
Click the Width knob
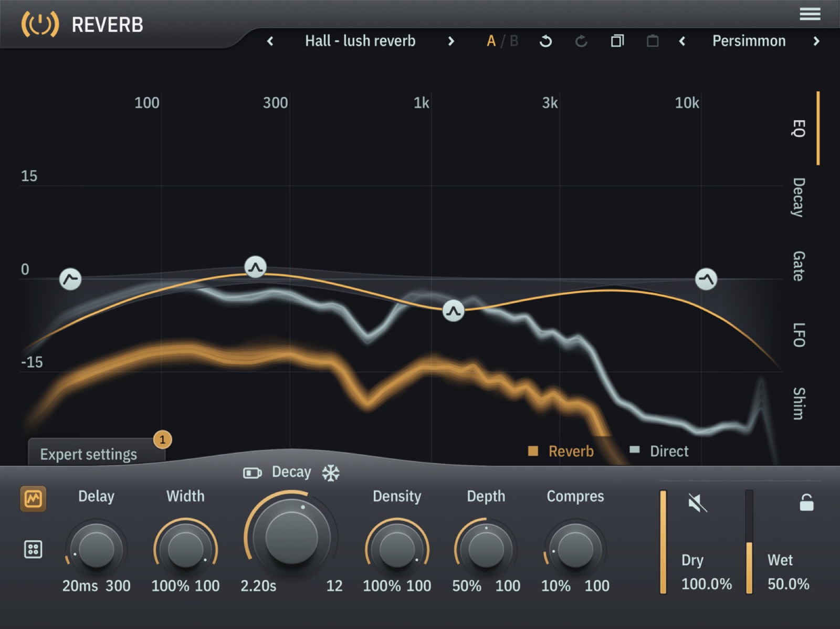[x=185, y=549]
